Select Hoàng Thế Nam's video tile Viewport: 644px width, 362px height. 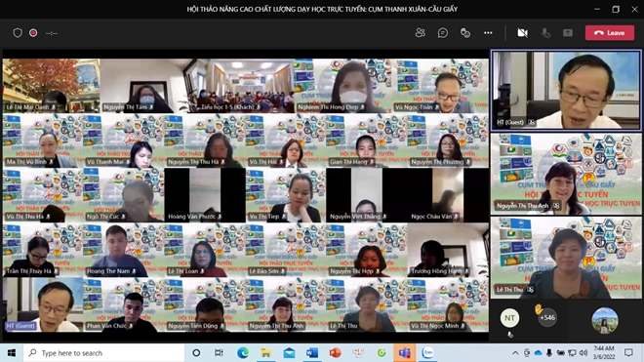[x=124, y=250]
